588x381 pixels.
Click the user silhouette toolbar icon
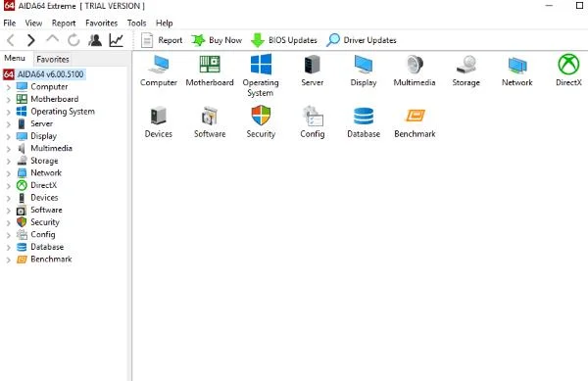tap(95, 40)
